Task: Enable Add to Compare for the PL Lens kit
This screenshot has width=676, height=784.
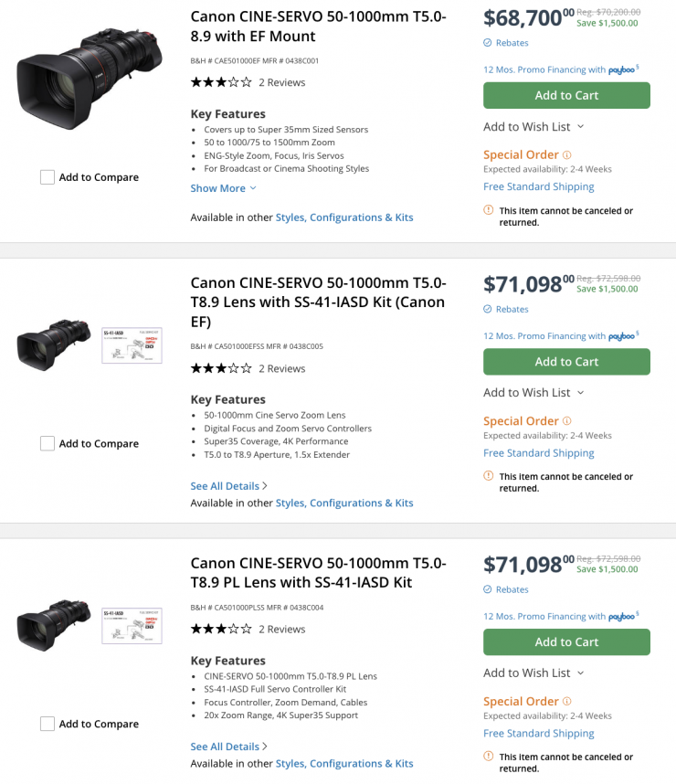Action: (48, 724)
